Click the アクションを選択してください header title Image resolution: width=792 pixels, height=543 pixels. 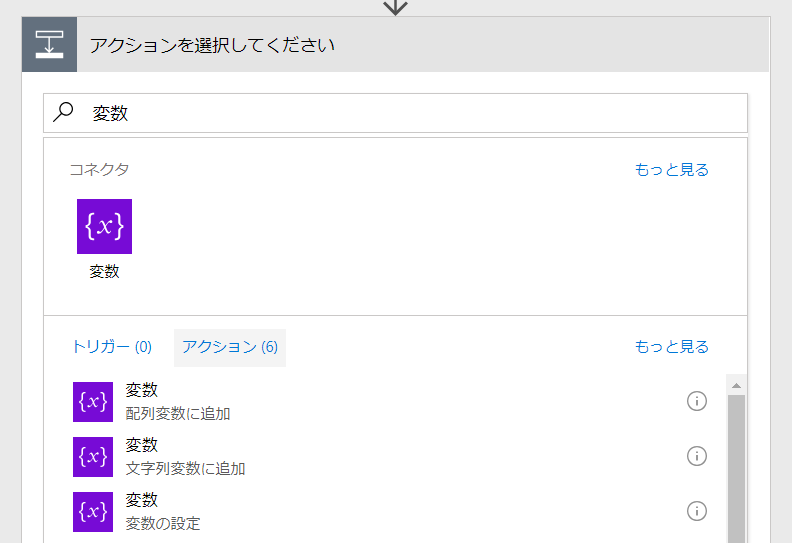click(212, 45)
